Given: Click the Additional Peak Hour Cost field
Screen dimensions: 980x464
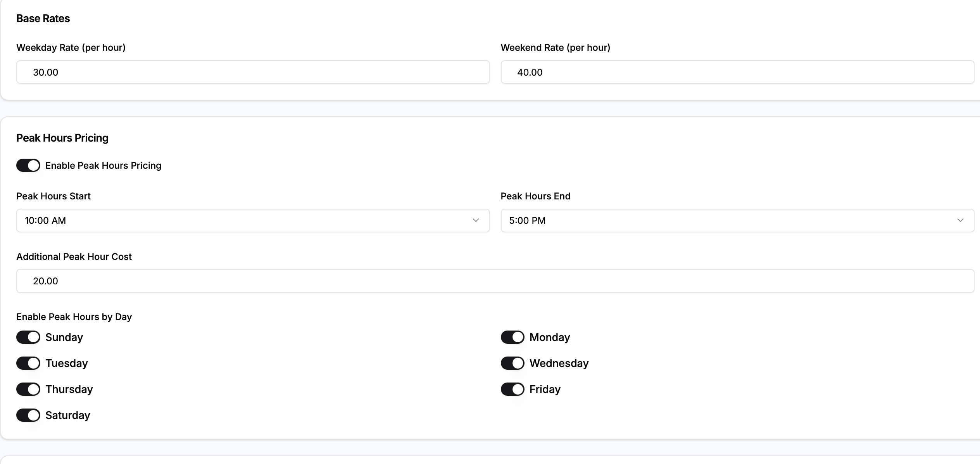Looking at the screenshot, I should (494, 281).
